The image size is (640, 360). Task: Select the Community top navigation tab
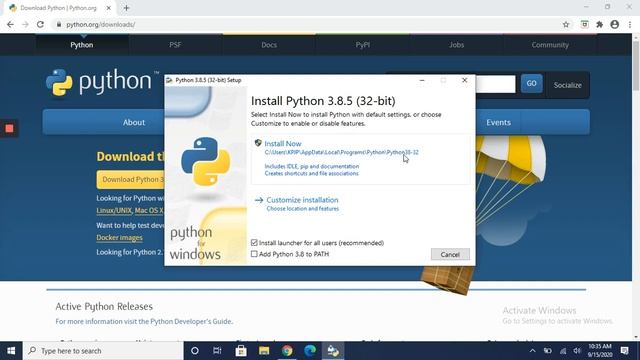tap(550, 45)
